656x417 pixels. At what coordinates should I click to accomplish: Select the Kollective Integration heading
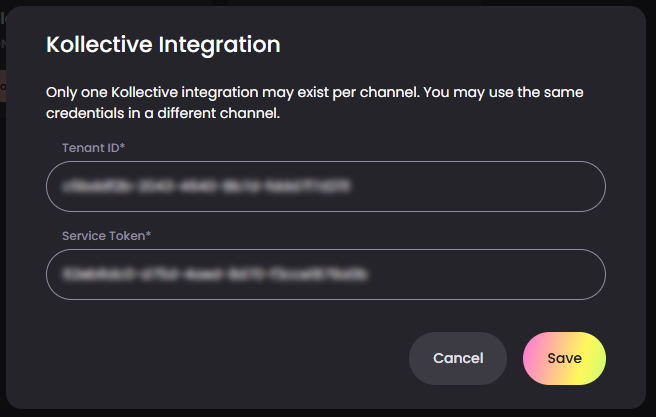pyautogui.click(x=163, y=45)
